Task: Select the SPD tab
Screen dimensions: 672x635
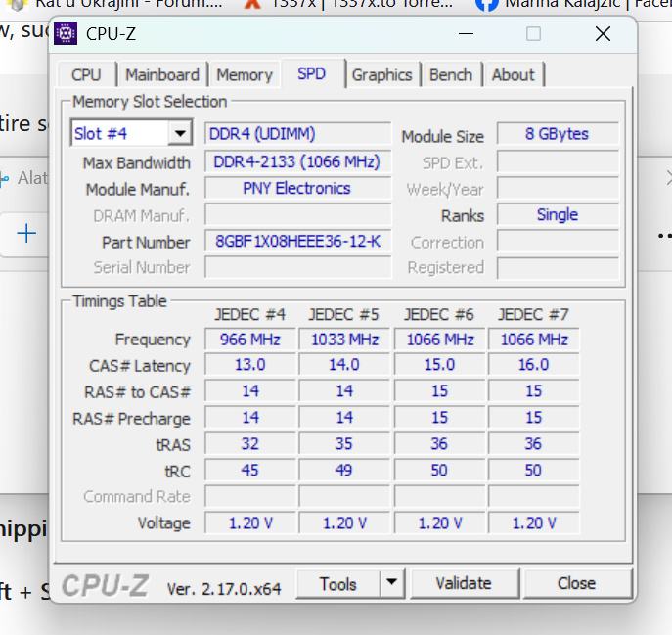Action: click(312, 73)
